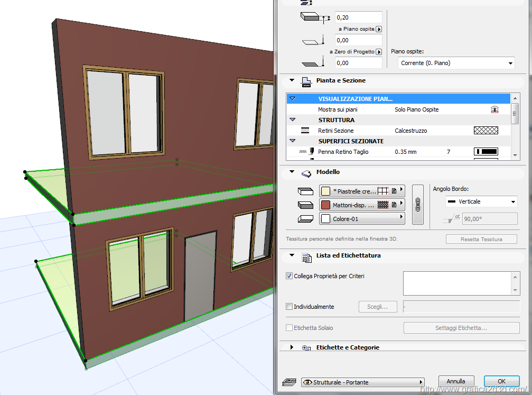Click the slab thickness 0,20 field
Image resolution: width=532 pixels, height=395 pixels.
(358, 17)
